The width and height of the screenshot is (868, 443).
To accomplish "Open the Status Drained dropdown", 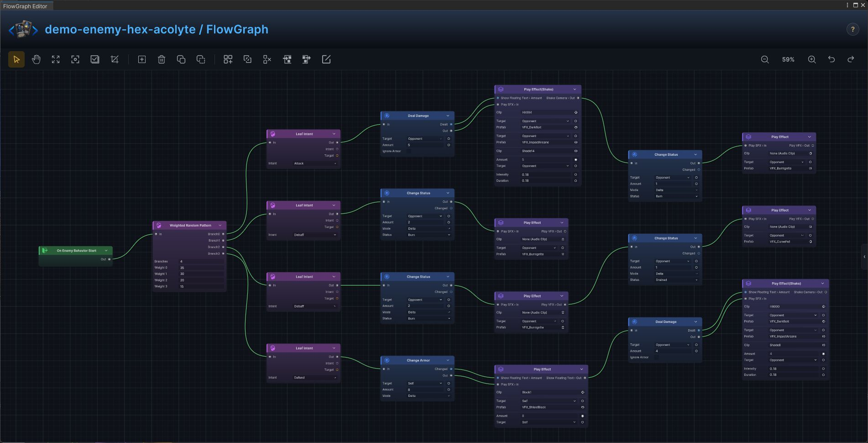I will tap(677, 280).
